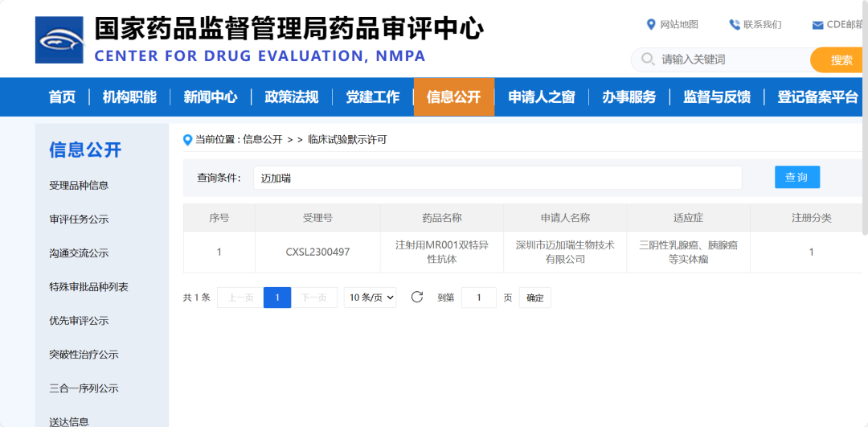
Task: Click the site map location pin icon
Action: tap(651, 25)
